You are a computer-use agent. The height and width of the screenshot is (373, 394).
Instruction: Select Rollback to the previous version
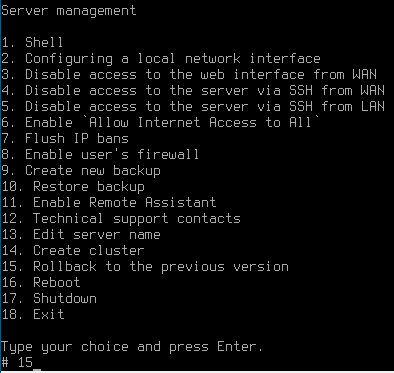click(145, 266)
